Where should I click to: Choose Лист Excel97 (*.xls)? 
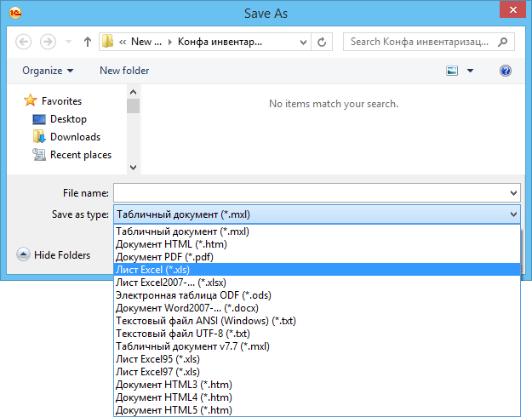click(x=317, y=372)
